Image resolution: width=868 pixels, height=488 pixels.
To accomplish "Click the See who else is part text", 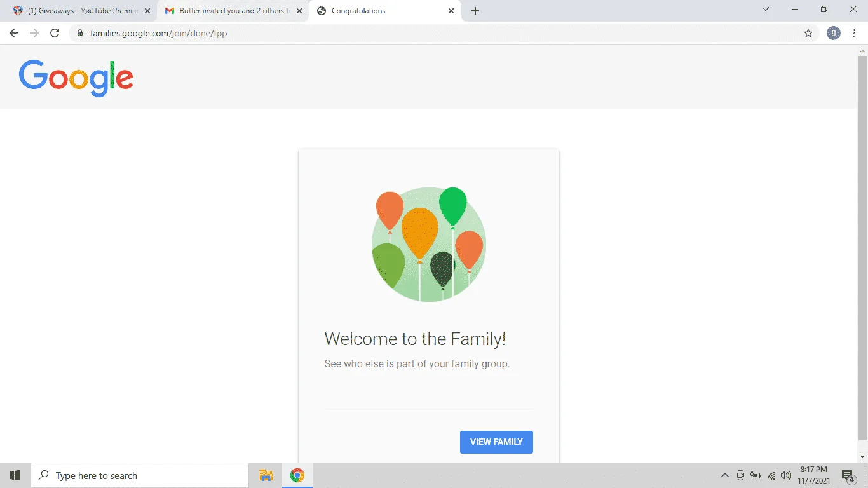I will coord(417,364).
